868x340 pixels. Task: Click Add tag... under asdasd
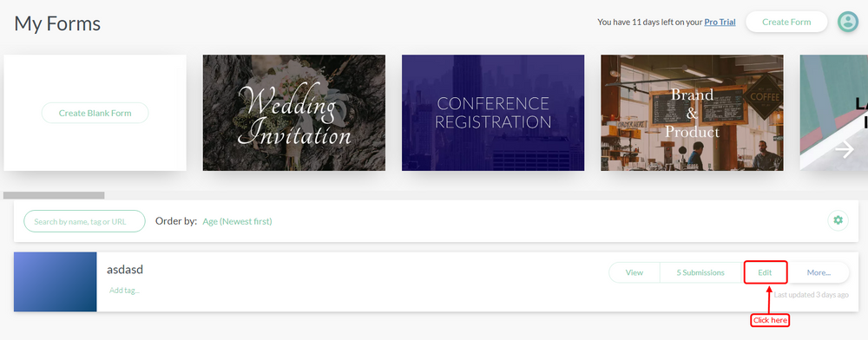(x=124, y=291)
